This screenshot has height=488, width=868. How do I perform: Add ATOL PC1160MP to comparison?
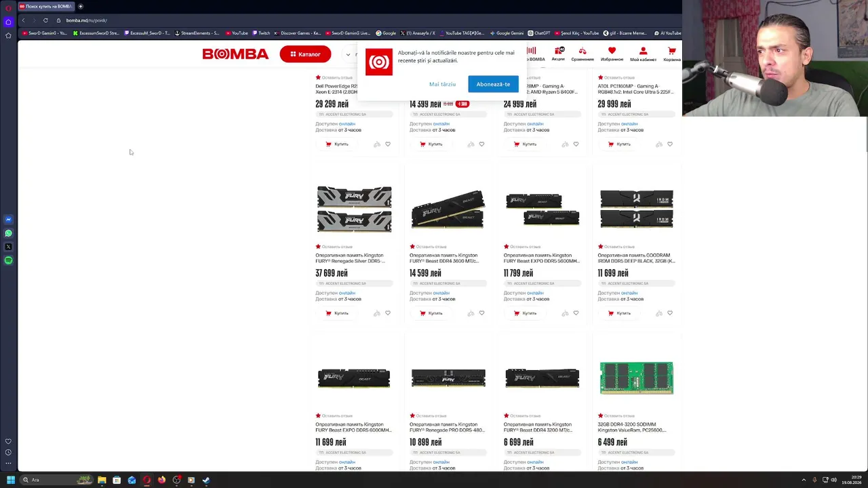(659, 144)
